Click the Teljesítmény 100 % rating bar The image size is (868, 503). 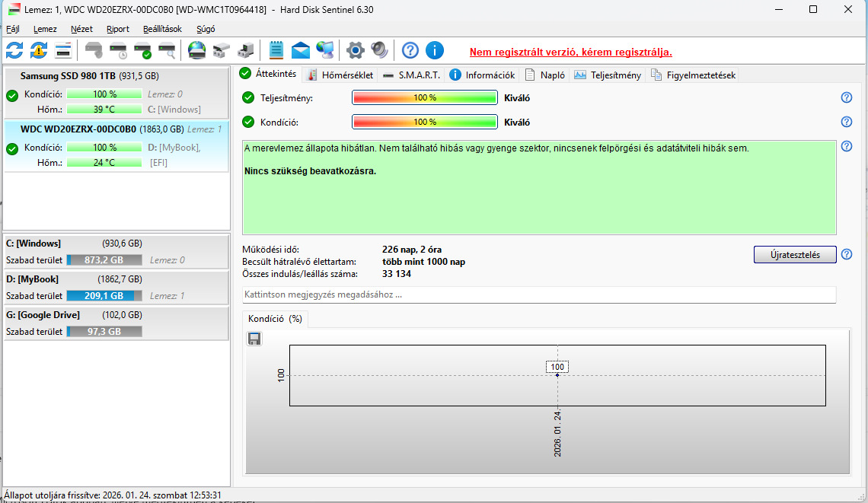(425, 97)
